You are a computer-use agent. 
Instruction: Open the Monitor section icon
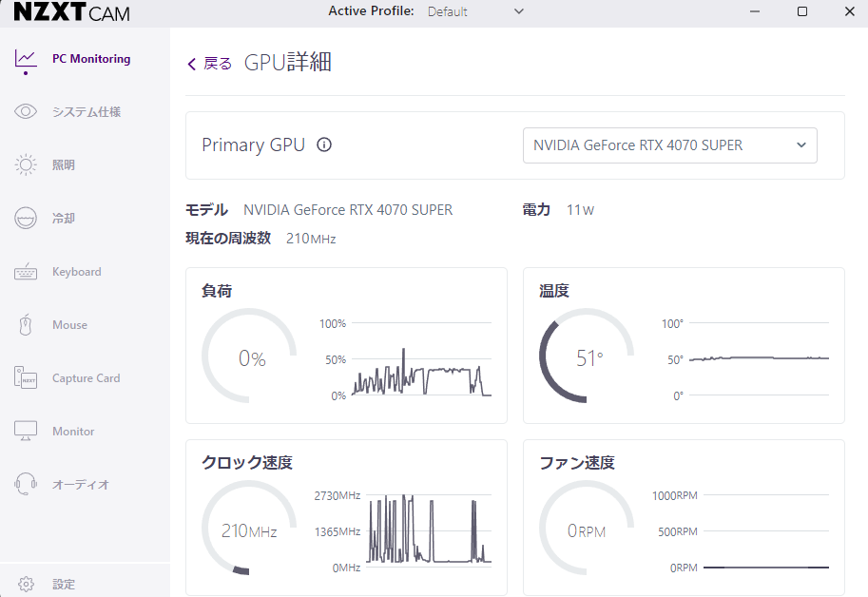(26, 431)
